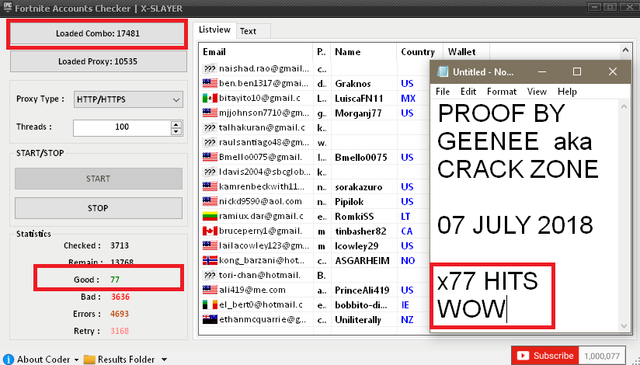Click the 07 JULY 2018 text in Notepad
640x365 pixels.
[x=515, y=225]
